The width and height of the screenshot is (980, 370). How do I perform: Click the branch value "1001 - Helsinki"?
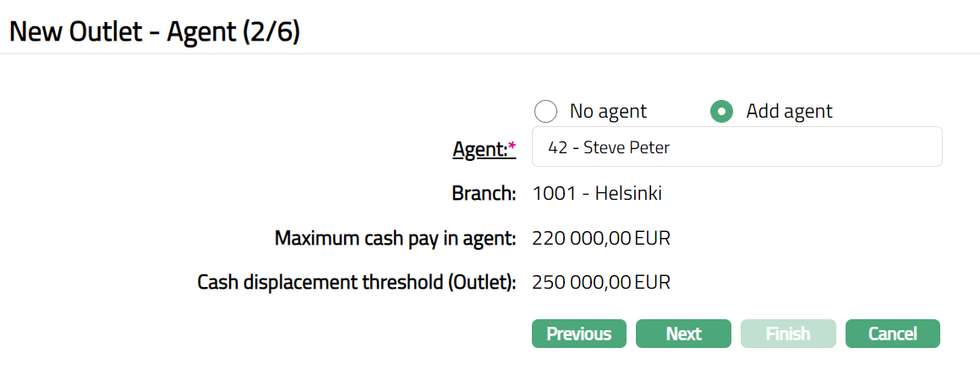(x=597, y=194)
